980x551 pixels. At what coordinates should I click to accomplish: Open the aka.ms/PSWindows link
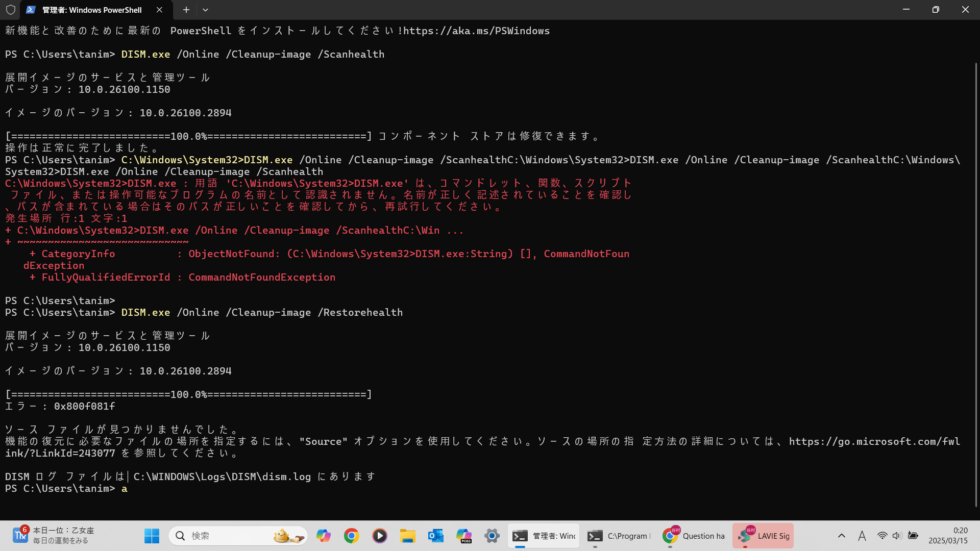pyautogui.click(x=476, y=31)
